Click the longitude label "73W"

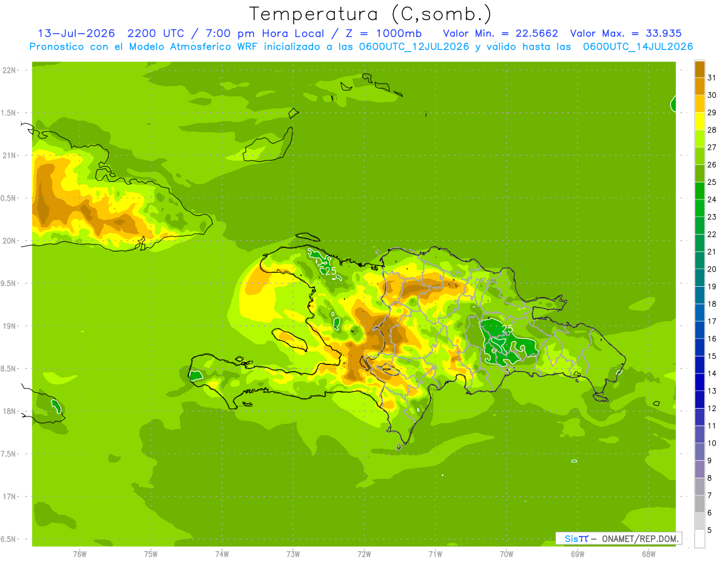click(293, 554)
